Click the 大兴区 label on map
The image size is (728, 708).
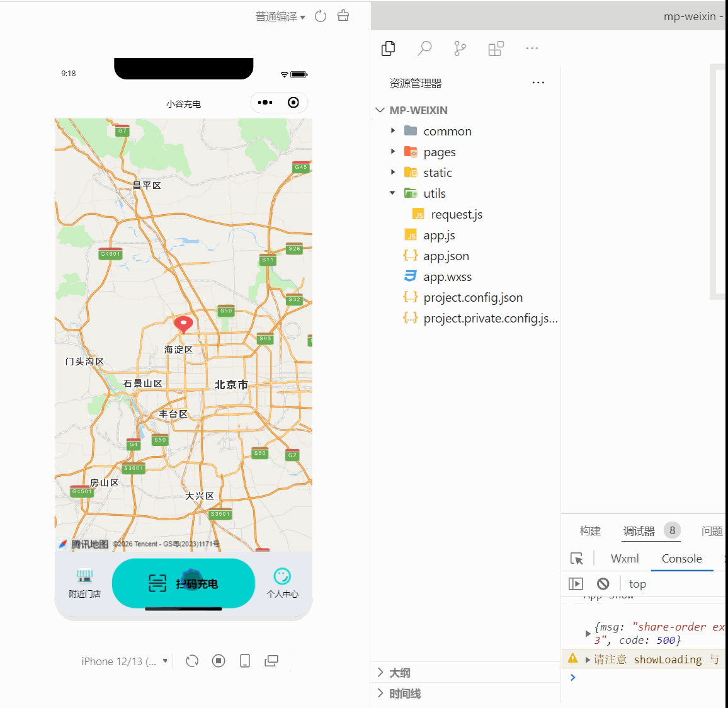click(x=199, y=496)
